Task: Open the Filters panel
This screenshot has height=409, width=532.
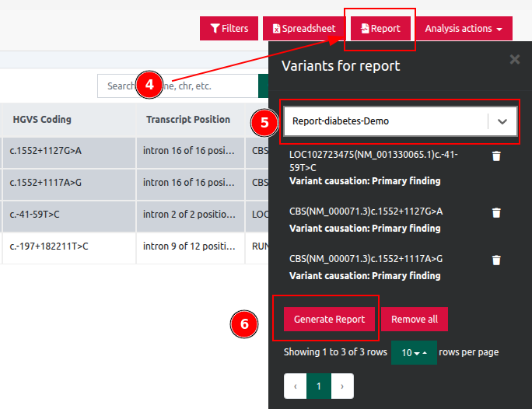Action: [x=229, y=29]
